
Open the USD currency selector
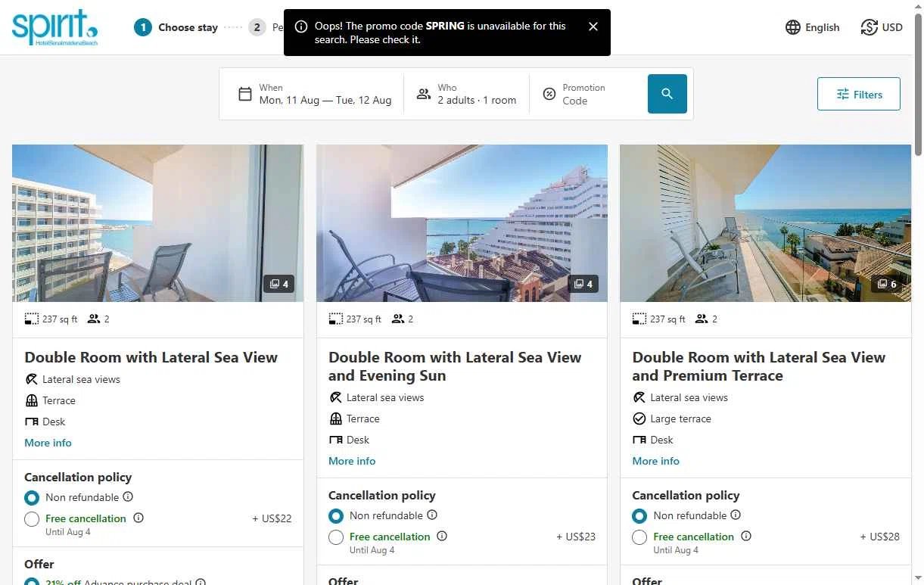tap(882, 27)
